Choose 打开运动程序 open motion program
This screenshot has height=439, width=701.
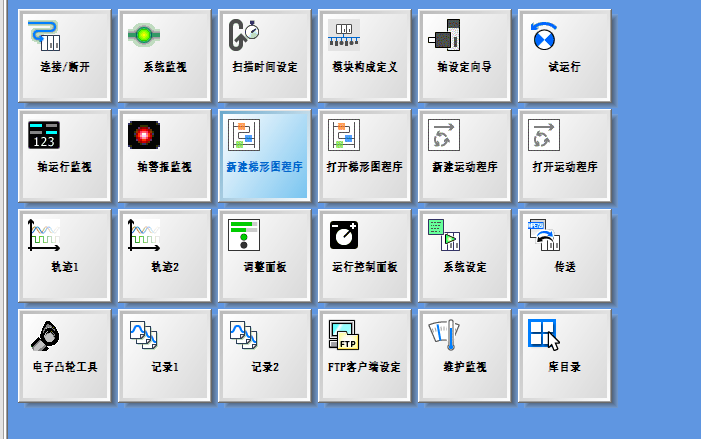564,154
